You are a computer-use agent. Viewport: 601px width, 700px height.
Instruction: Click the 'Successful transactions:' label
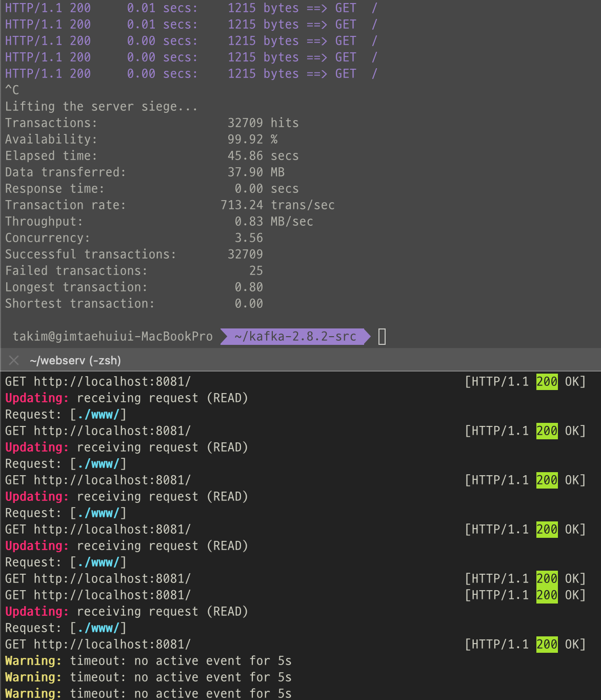click(x=90, y=255)
